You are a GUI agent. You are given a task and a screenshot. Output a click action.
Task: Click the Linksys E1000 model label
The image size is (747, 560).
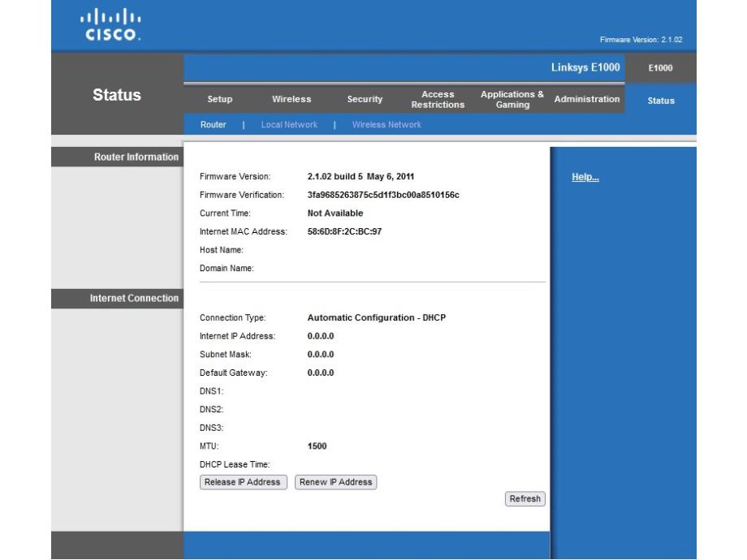click(585, 67)
